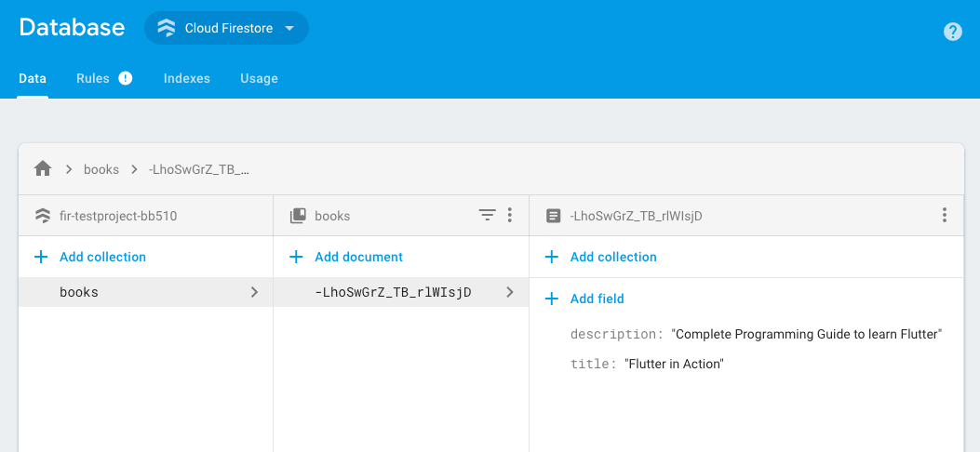Viewport: 980px width, 452px height.
Task: Click the Rules tab warning badge
Action: click(126, 78)
